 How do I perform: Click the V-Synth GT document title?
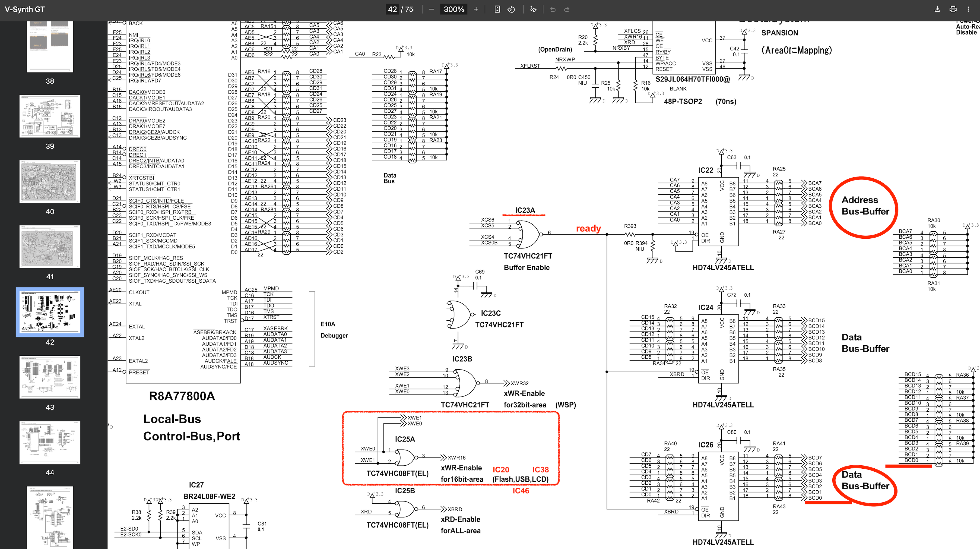pyautogui.click(x=25, y=9)
